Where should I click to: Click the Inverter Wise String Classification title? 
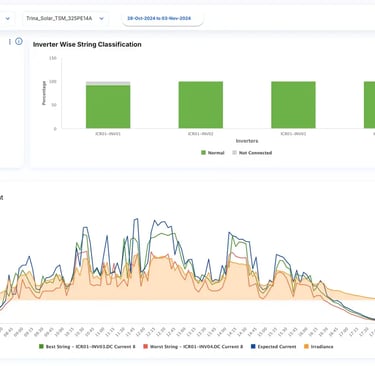click(87, 44)
